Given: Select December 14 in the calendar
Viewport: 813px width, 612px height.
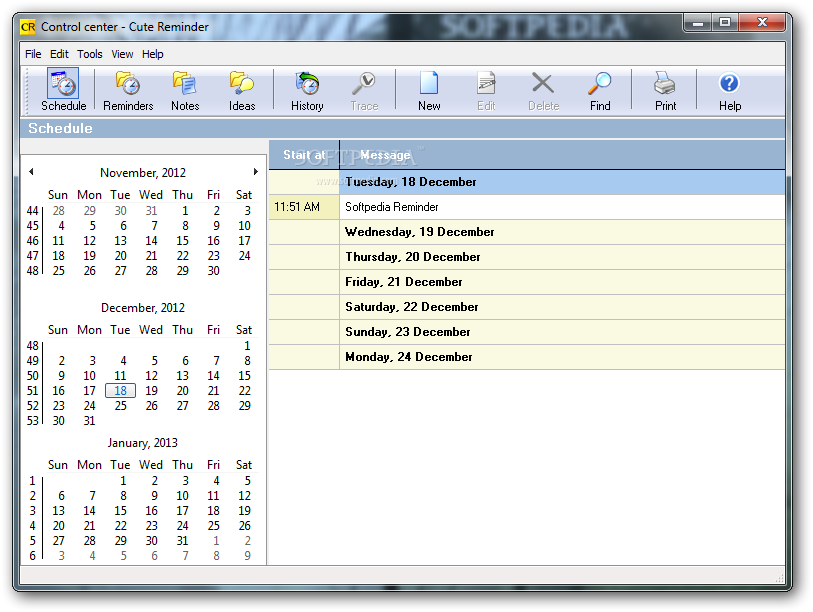Looking at the screenshot, I should coord(214,375).
